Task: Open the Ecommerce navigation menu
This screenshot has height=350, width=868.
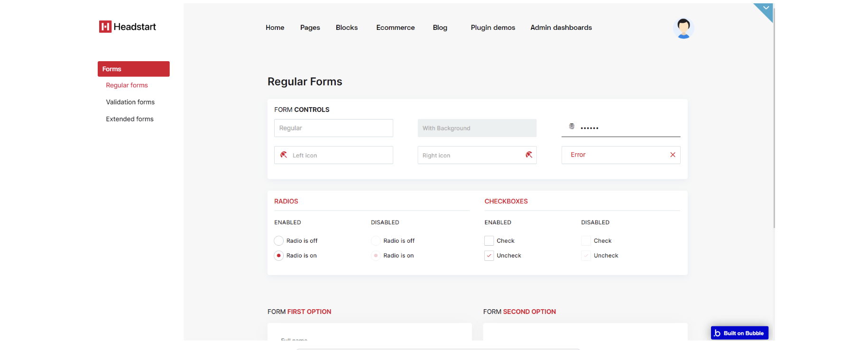Action: click(x=396, y=28)
